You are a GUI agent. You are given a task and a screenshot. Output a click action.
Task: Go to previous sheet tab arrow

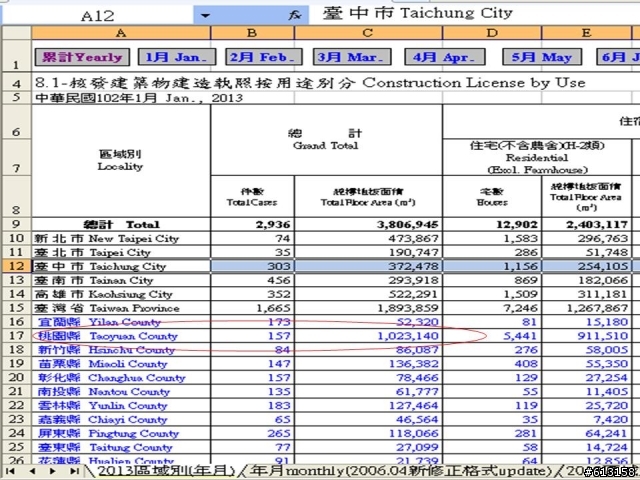pyautogui.click(x=32, y=471)
